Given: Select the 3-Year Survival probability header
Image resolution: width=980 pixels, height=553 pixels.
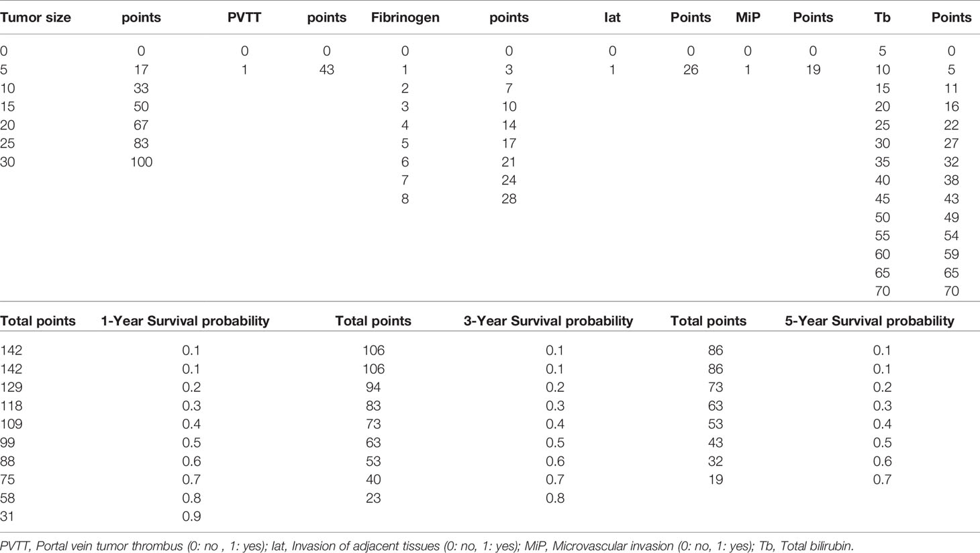Looking at the screenshot, I should click(x=548, y=321).
